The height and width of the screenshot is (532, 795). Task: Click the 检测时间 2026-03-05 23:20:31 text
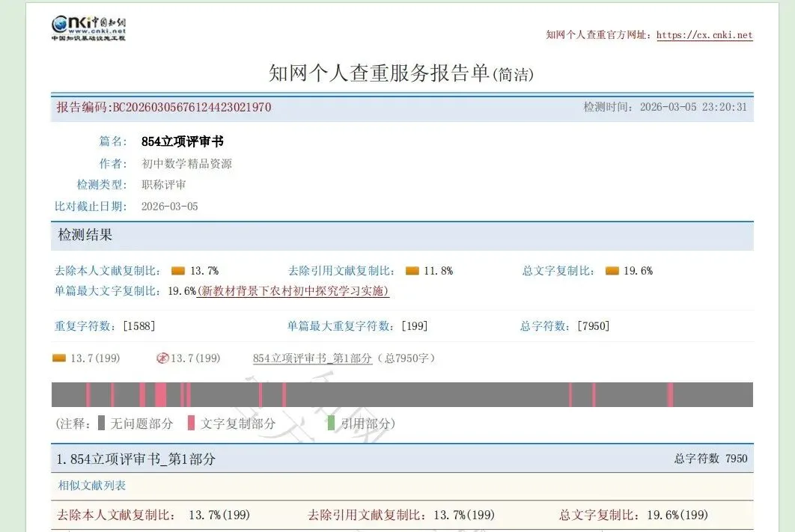coord(665,107)
